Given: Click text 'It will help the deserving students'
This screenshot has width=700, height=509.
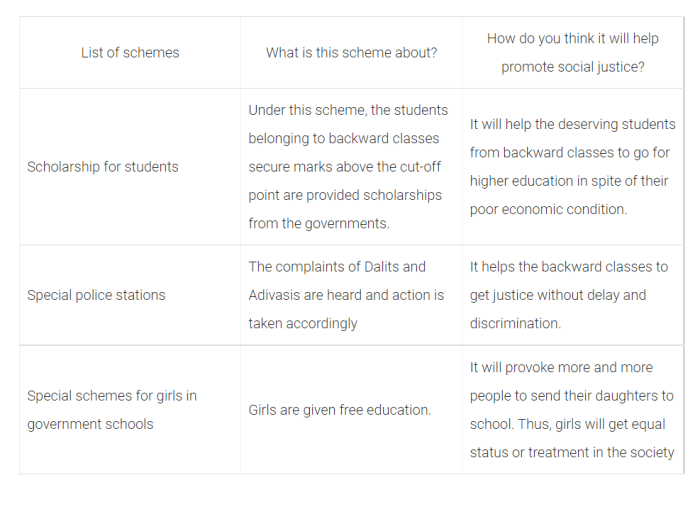Looking at the screenshot, I should (x=572, y=124).
